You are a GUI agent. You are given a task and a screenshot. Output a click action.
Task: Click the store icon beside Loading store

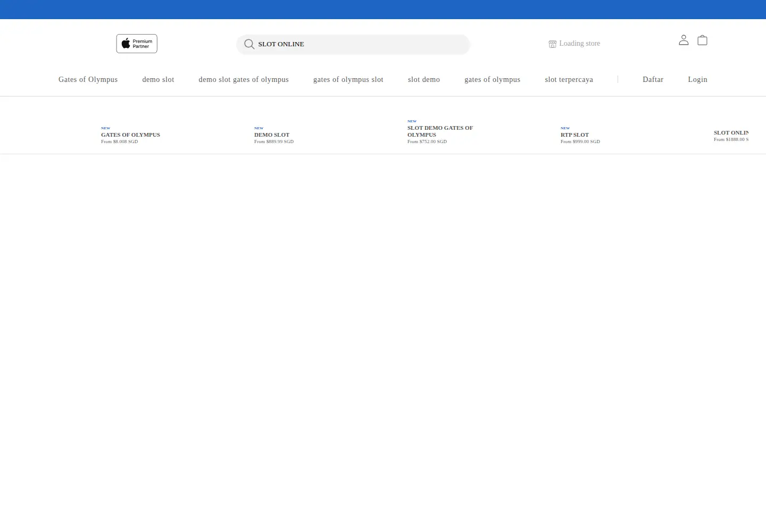553,44
